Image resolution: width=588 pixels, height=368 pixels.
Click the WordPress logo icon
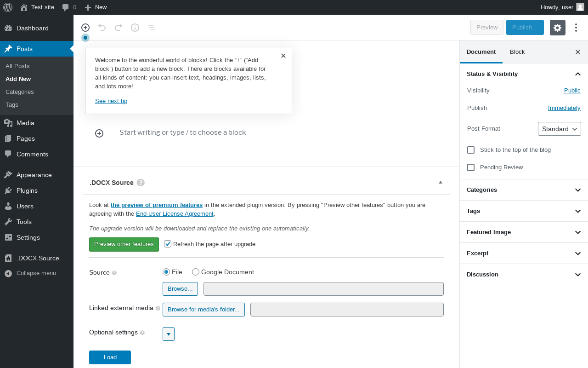coord(8,7)
